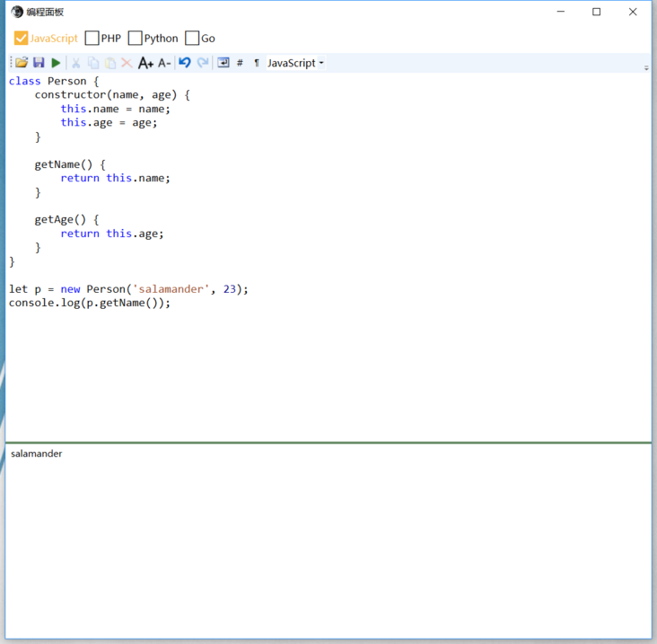Click the toolbar drag grip handle

(12, 63)
